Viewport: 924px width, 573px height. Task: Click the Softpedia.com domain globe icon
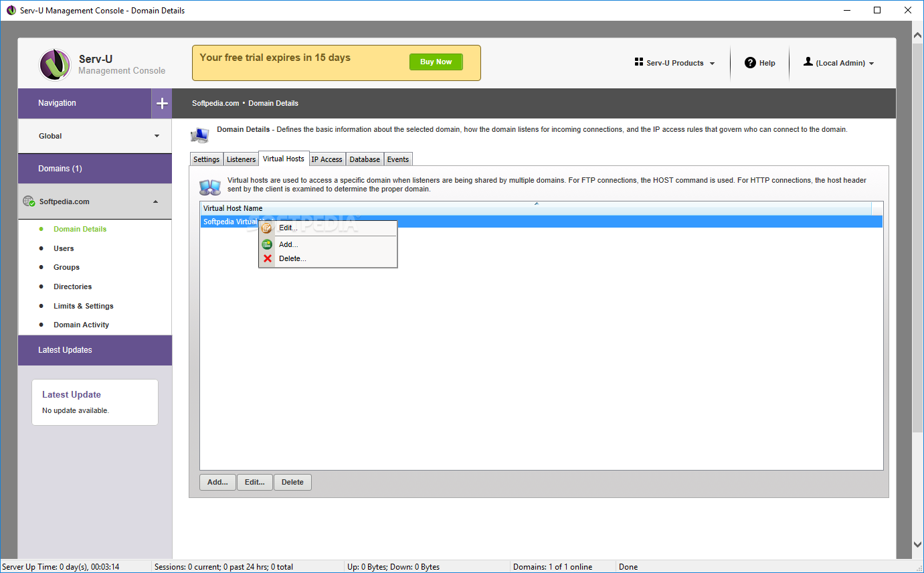29,201
